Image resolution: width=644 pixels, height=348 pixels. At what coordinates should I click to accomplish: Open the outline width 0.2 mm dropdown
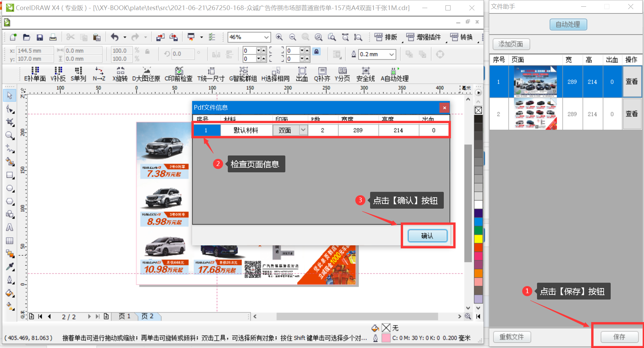391,54
